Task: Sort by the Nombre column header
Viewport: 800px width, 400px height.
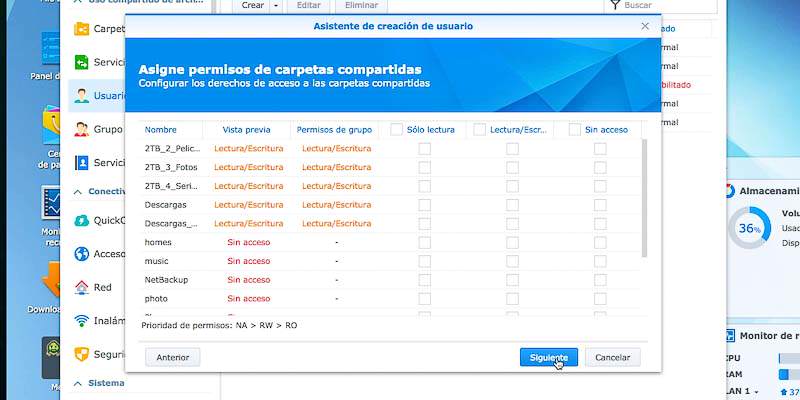Action: coord(161,130)
